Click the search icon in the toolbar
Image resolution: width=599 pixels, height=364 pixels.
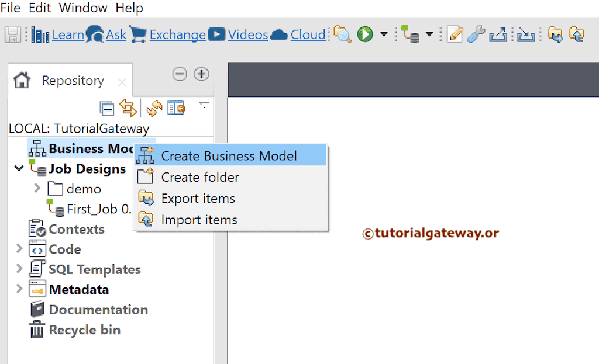click(x=343, y=34)
